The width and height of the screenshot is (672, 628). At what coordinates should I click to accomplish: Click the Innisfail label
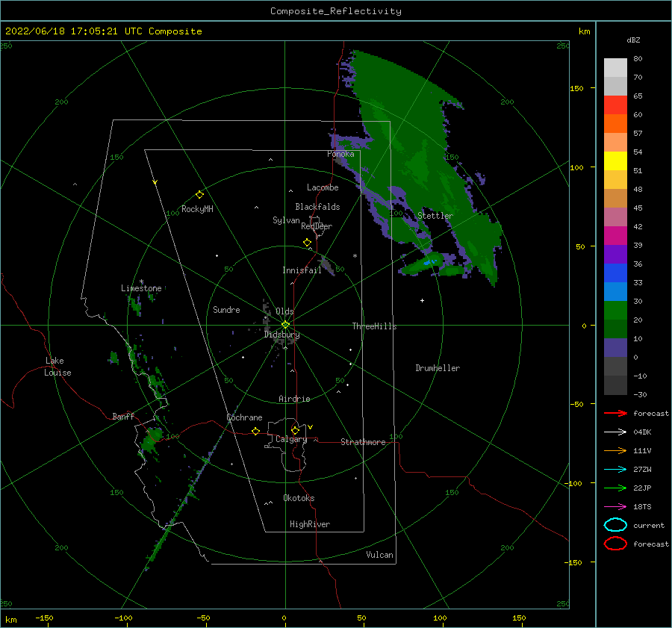(x=302, y=270)
